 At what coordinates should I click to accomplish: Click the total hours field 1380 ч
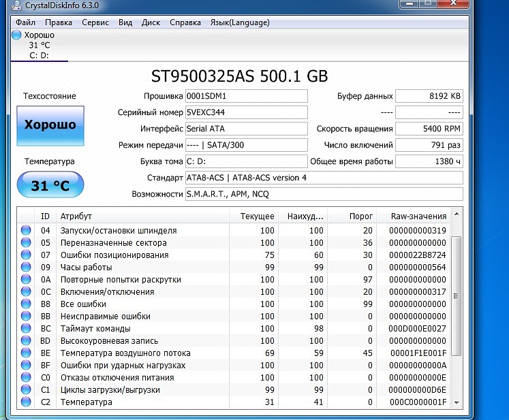click(x=429, y=161)
